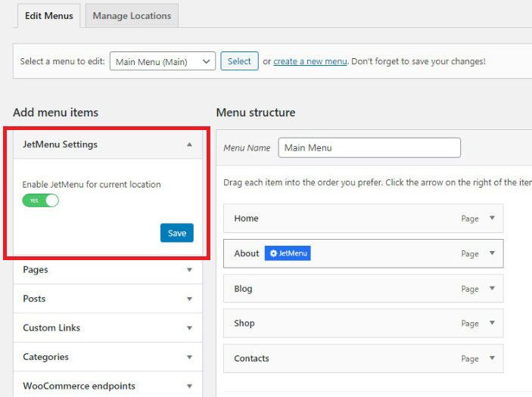Open the Edit Menus tab
Image resolution: width=532 pixels, height=397 pixels.
48,15
